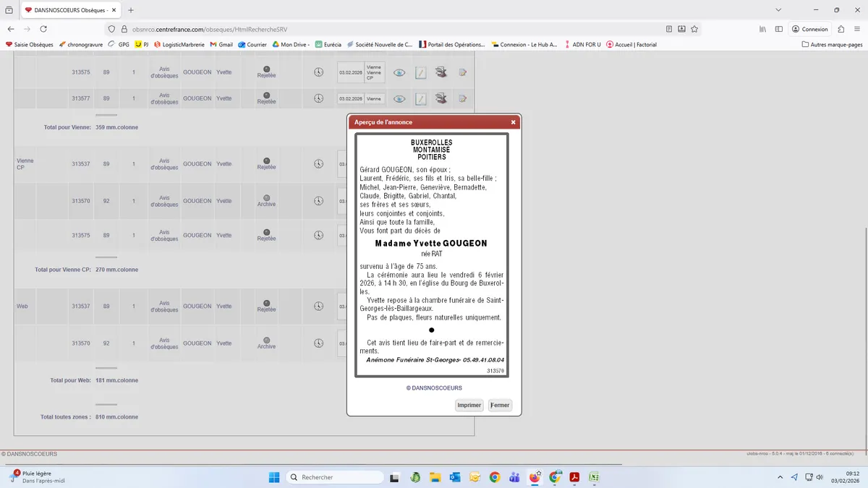Open Adobe Acrobat from the taskbar
This screenshot has width=868, height=488.
point(574,477)
